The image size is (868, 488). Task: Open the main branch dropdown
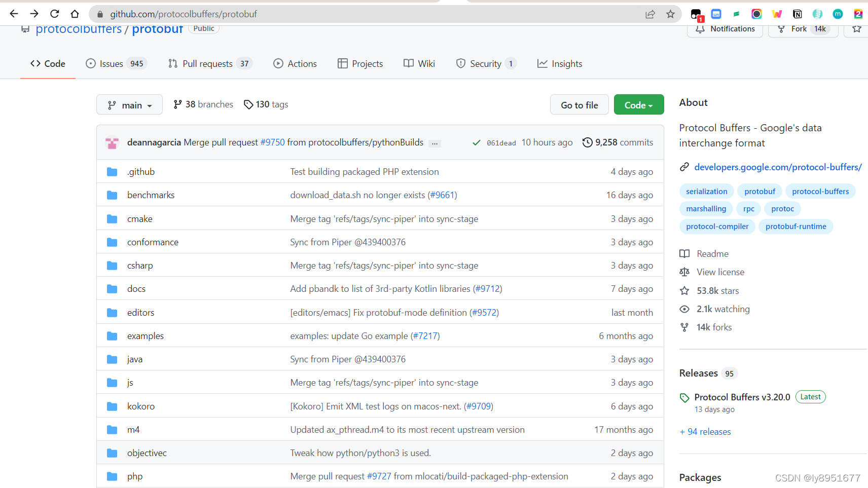[129, 104]
